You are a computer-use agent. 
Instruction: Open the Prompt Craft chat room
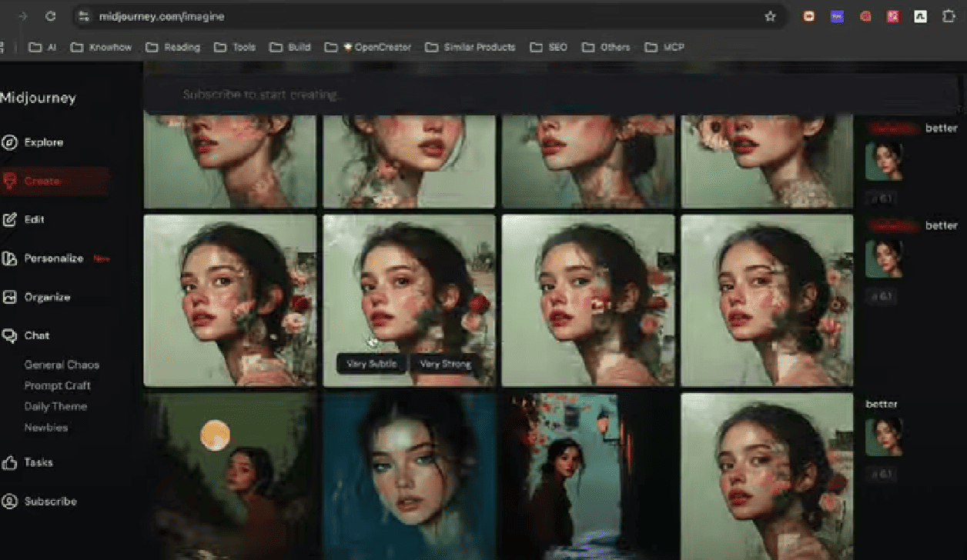tap(57, 385)
